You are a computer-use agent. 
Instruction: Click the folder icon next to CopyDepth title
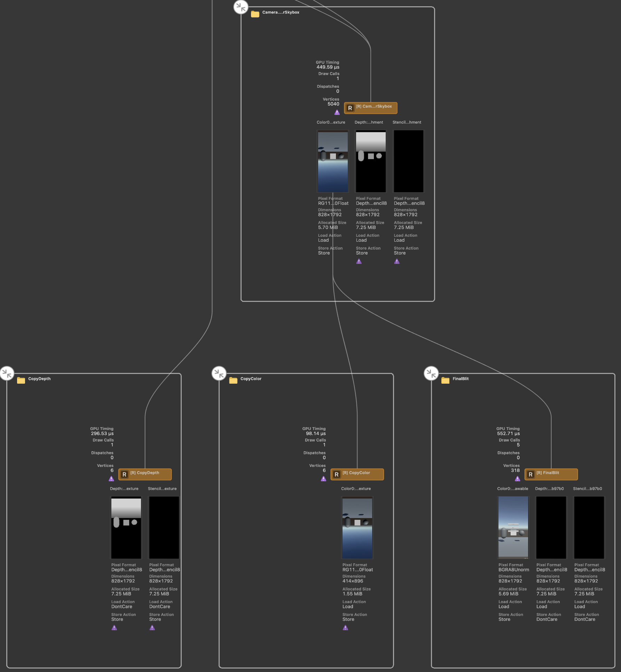21,380
